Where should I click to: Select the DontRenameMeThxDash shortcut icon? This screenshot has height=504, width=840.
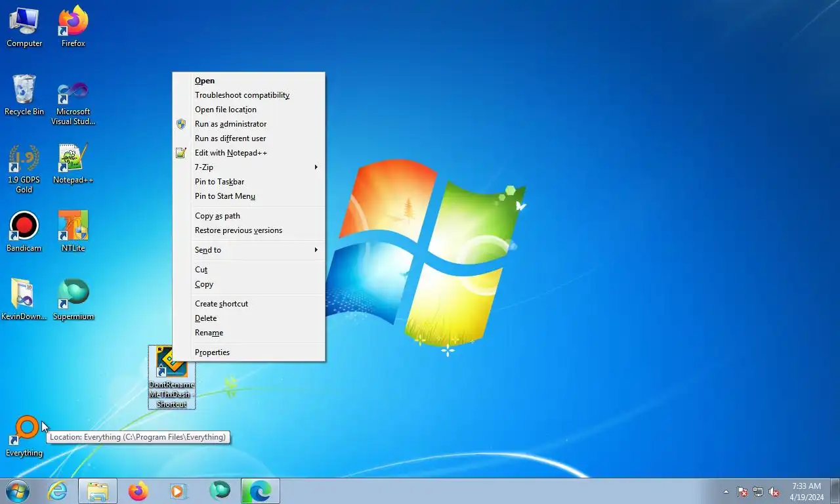click(172, 377)
